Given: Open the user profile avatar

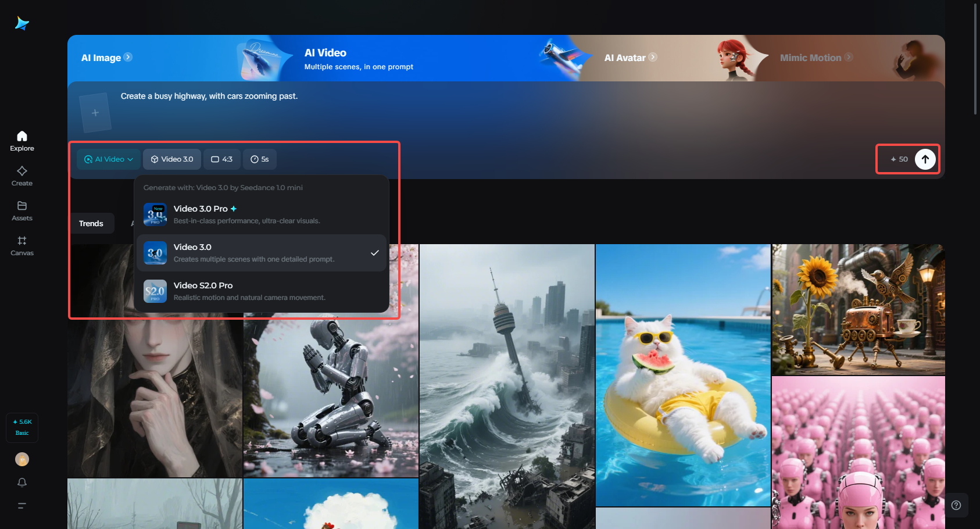Looking at the screenshot, I should 22,459.
